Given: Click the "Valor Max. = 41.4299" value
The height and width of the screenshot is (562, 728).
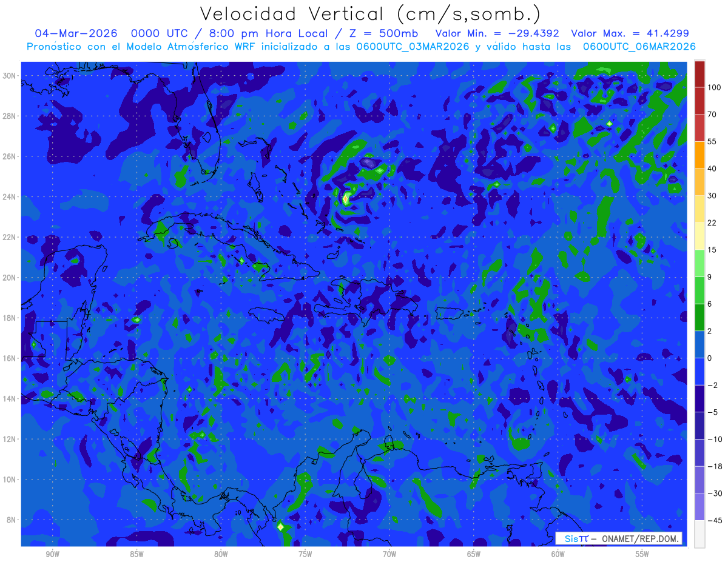Looking at the screenshot, I should pos(630,33).
